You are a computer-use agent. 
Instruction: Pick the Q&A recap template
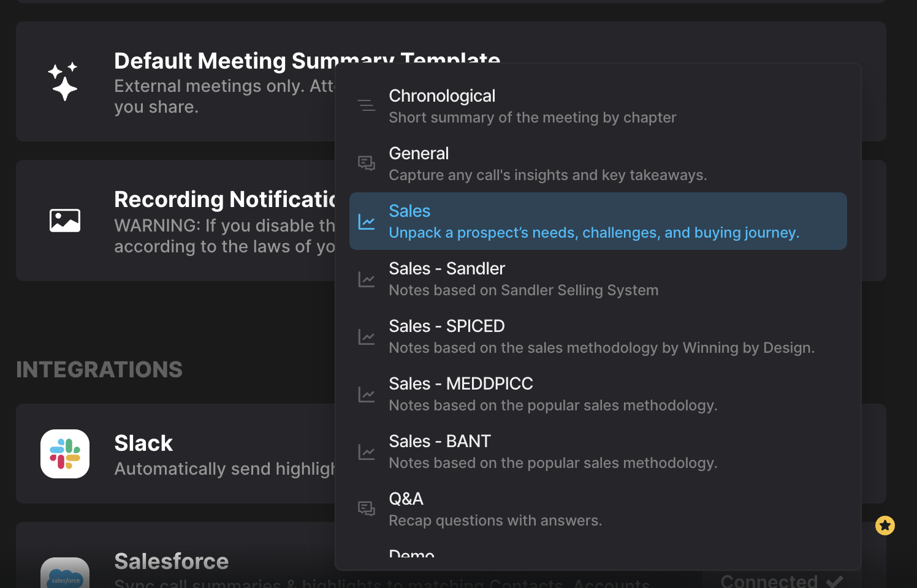coord(598,509)
